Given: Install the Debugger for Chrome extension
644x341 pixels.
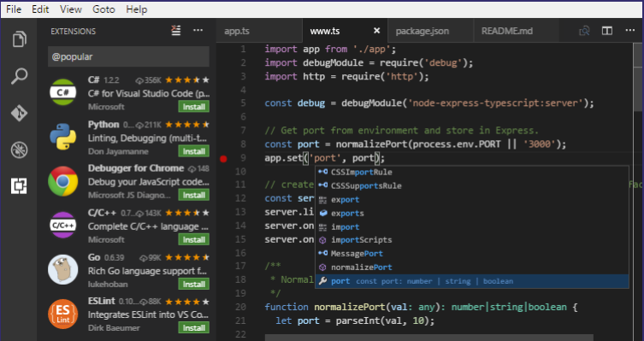Looking at the screenshot, I should 194,196.
